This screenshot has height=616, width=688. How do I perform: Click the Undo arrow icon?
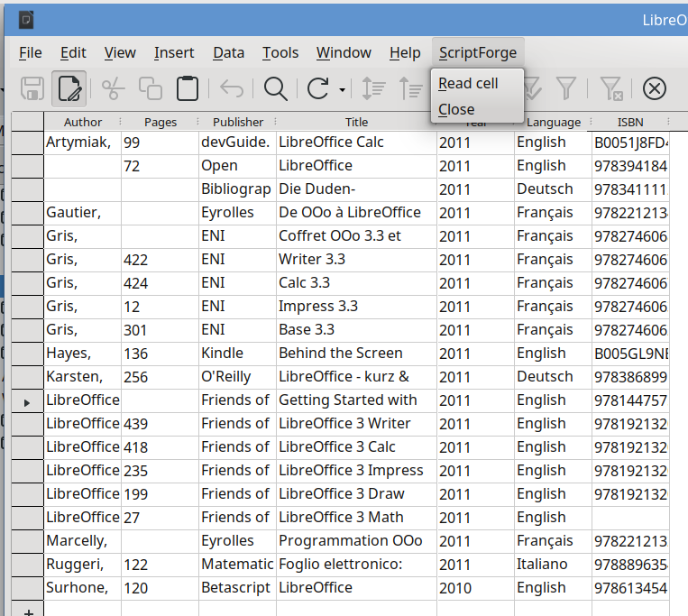coord(232,88)
